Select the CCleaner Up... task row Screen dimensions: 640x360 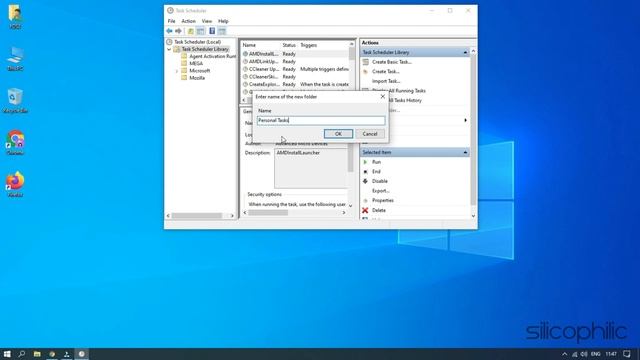pos(295,69)
